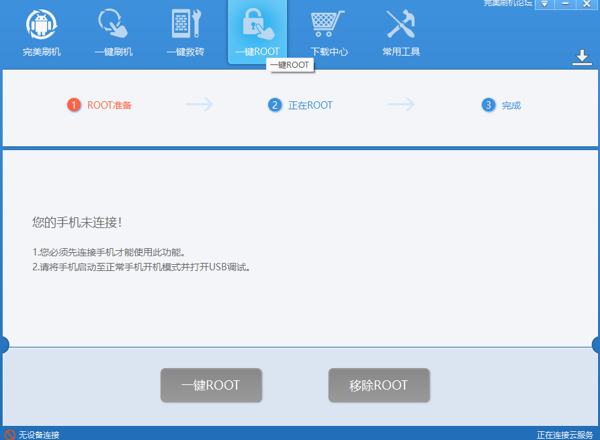
Task: Click the left edge blue circle handle
Action: tap(3, 345)
